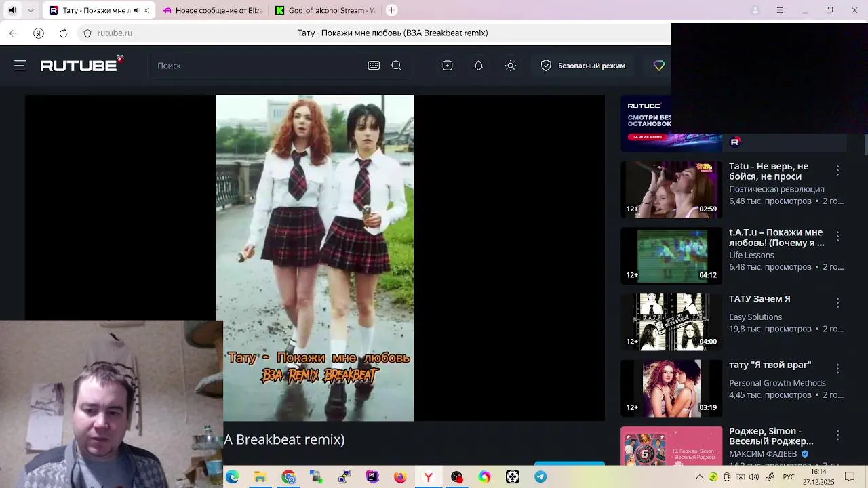The width and height of the screenshot is (868, 488).
Task: Open the browser main menu lines
Action: pyautogui.click(x=780, y=10)
